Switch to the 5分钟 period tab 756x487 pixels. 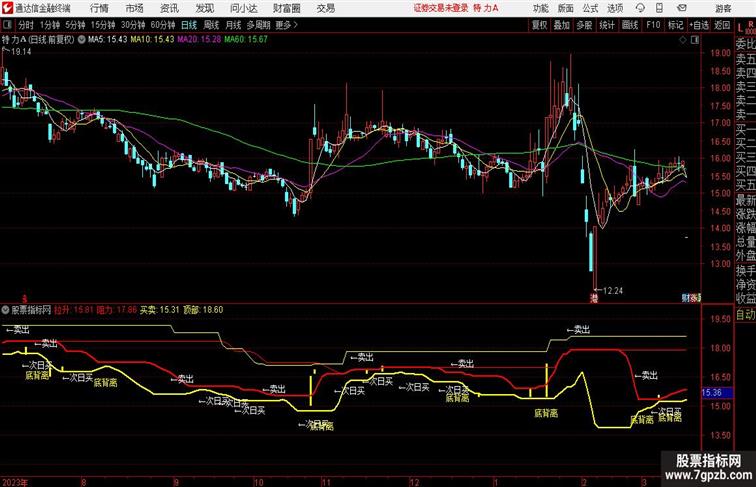coord(75,25)
